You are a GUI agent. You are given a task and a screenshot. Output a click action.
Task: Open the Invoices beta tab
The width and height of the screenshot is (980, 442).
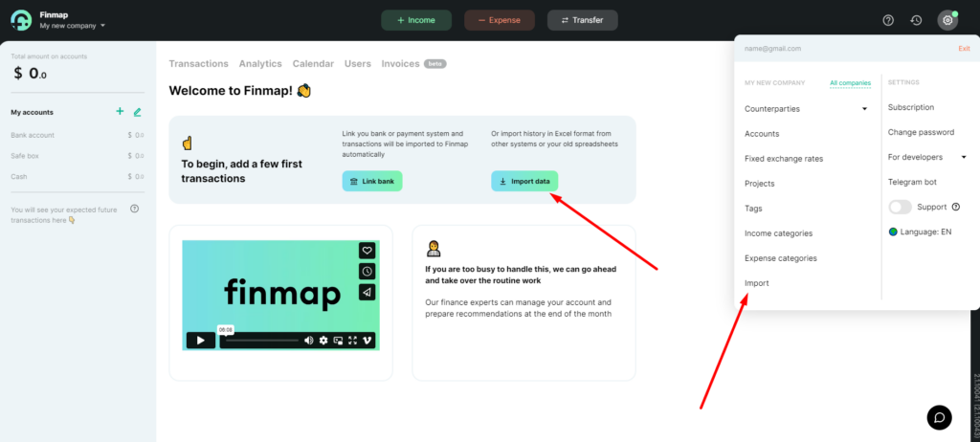pyautogui.click(x=413, y=64)
